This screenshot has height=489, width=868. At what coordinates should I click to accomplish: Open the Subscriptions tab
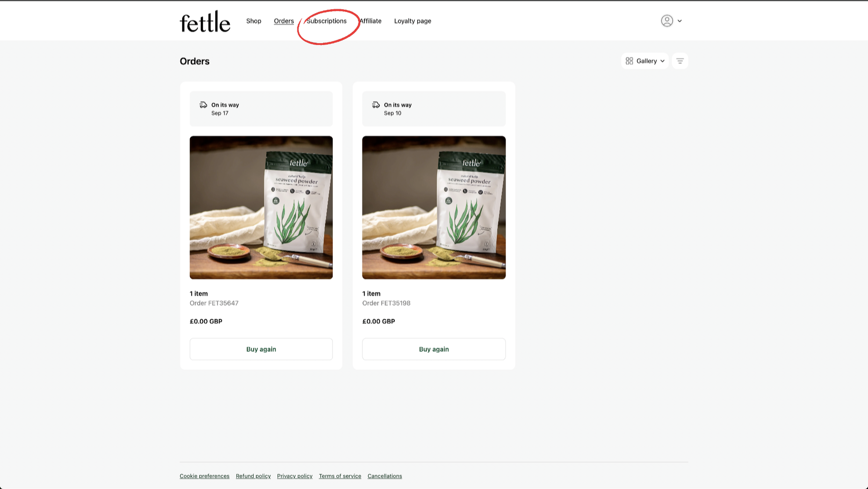pos(326,21)
